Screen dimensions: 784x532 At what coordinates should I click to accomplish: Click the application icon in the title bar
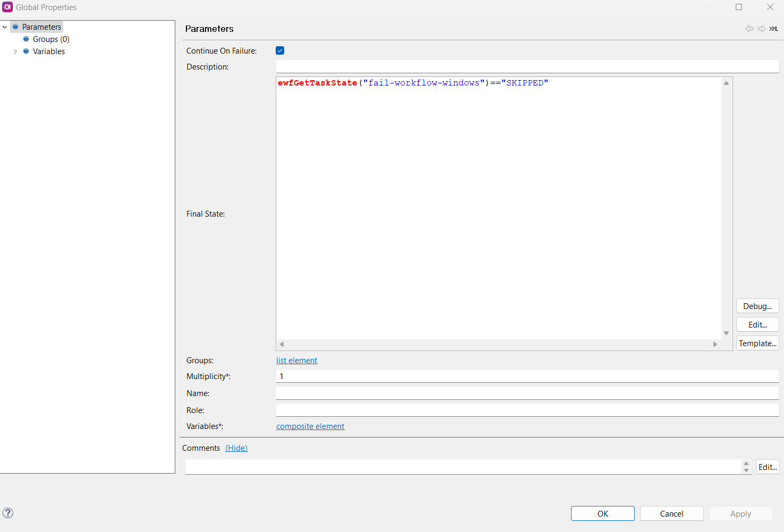[x=7, y=7]
